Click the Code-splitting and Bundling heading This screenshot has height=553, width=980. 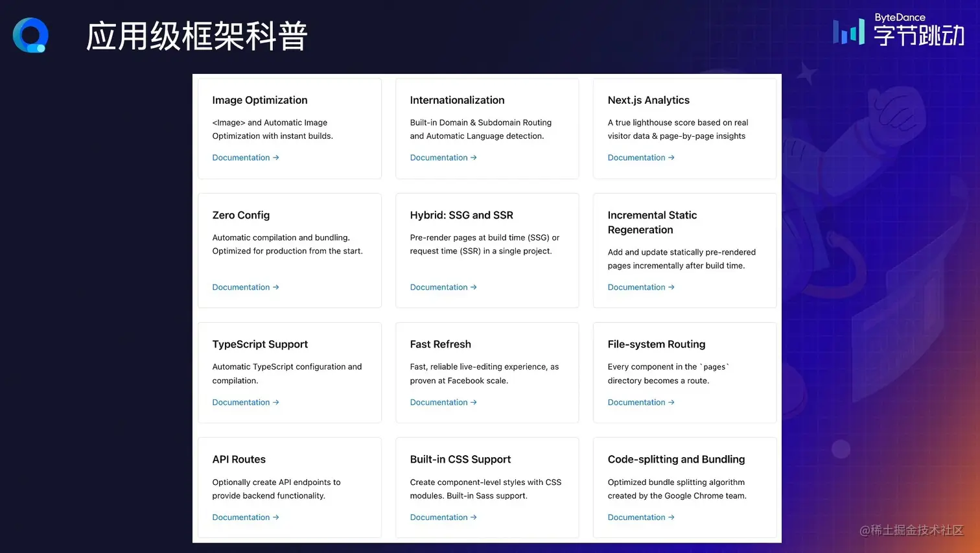coord(676,459)
